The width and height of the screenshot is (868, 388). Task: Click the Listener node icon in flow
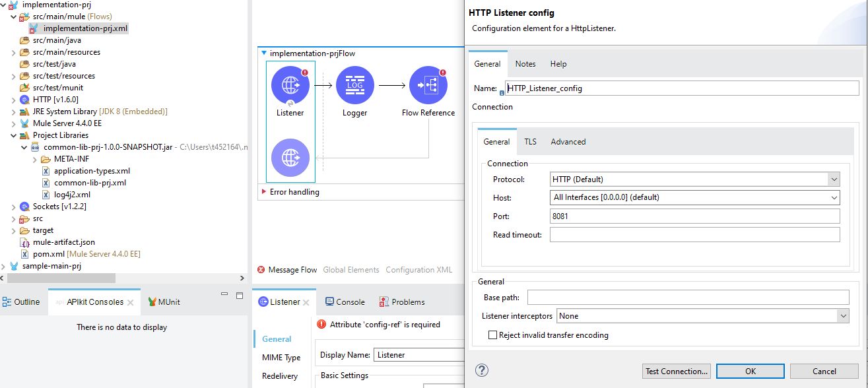[290, 85]
